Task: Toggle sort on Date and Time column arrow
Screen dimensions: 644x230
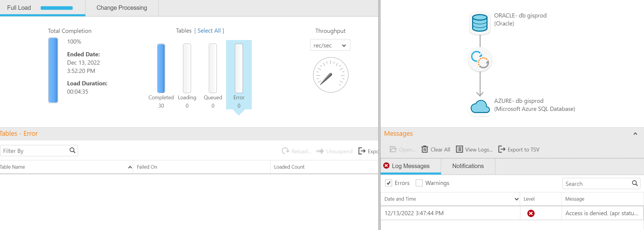Action: pos(516,199)
